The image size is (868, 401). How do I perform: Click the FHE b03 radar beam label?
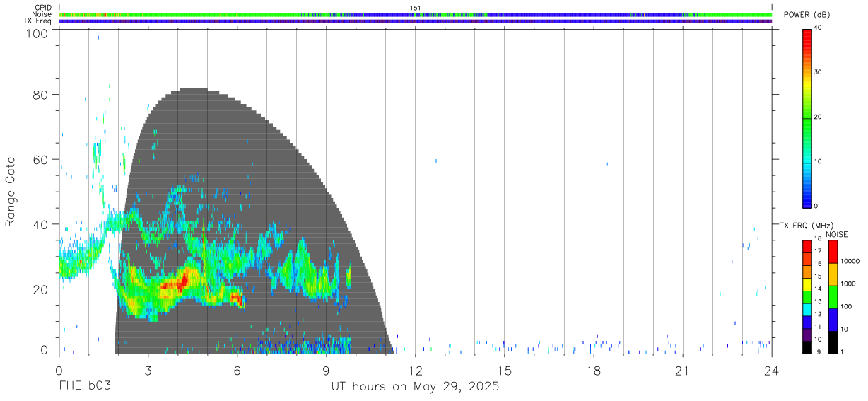click(85, 386)
